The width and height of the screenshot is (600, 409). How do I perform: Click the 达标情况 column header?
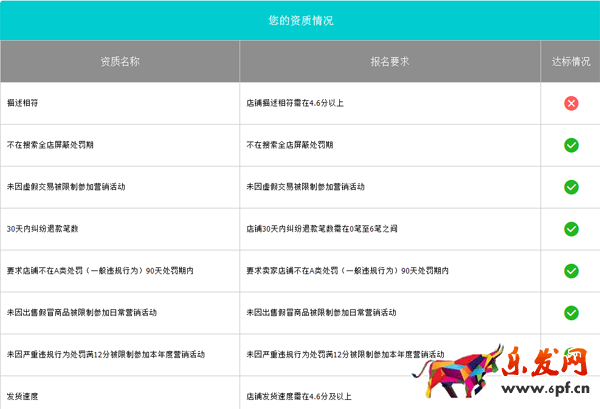pos(571,62)
